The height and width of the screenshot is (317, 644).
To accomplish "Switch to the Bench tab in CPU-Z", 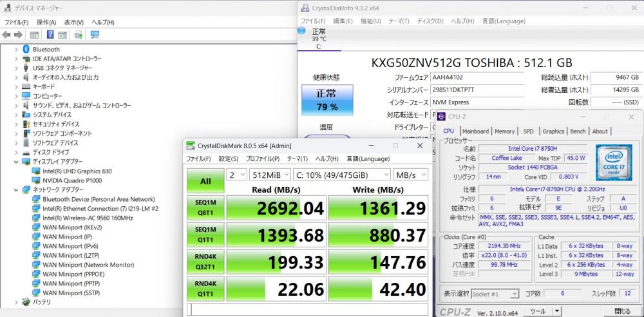I will 578,131.
